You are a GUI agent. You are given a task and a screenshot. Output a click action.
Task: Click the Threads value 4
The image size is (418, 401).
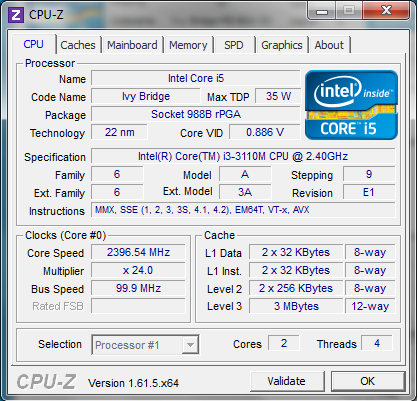click(x=377, y=343)
